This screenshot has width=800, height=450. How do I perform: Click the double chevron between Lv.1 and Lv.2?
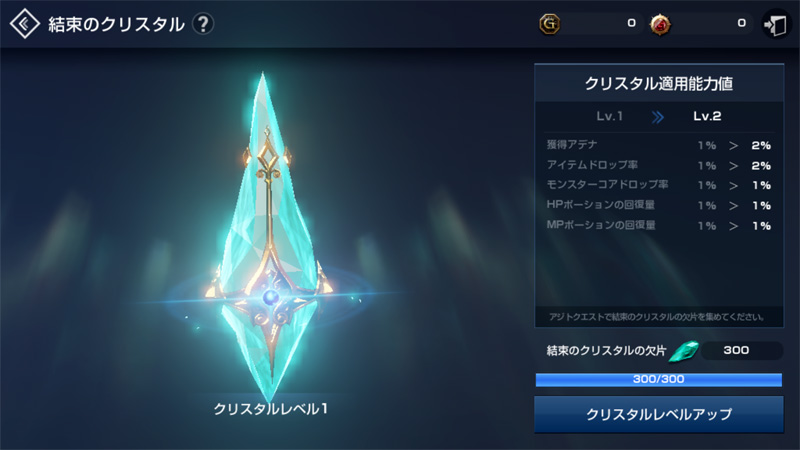[x=658, y=117]
